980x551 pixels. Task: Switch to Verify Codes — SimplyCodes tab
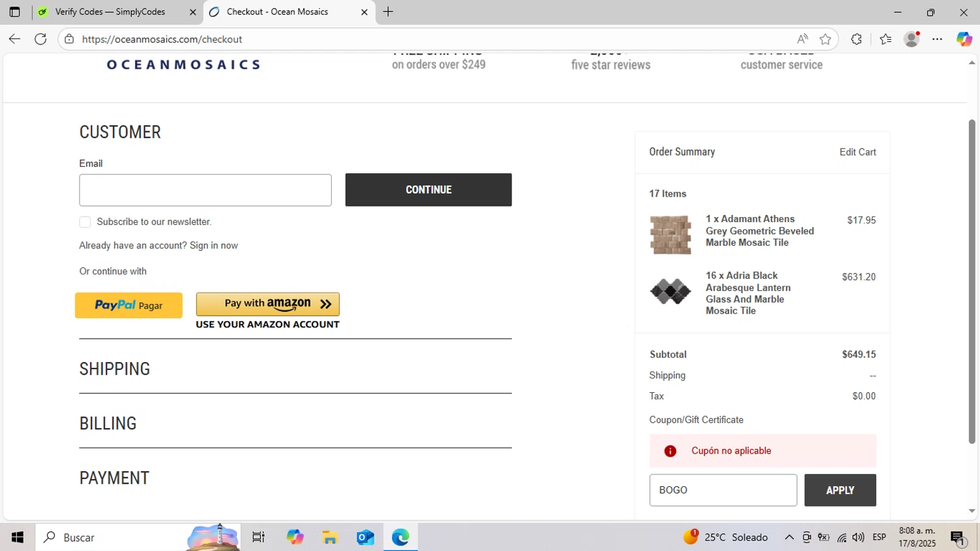(110, 12)
